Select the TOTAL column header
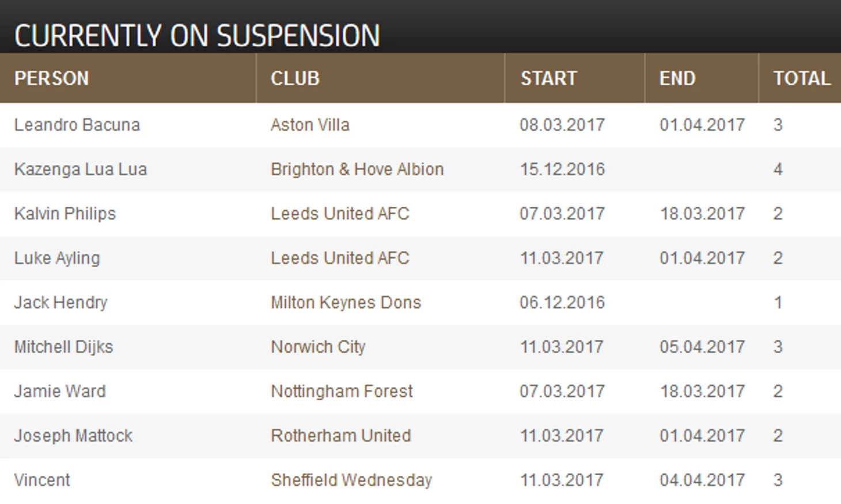The width and height of the screenshot is (841, 504). tap(801, 78)
